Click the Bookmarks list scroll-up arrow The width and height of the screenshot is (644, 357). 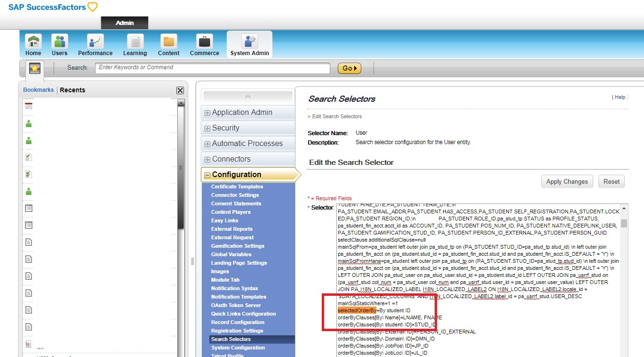[x=181, y=103]
